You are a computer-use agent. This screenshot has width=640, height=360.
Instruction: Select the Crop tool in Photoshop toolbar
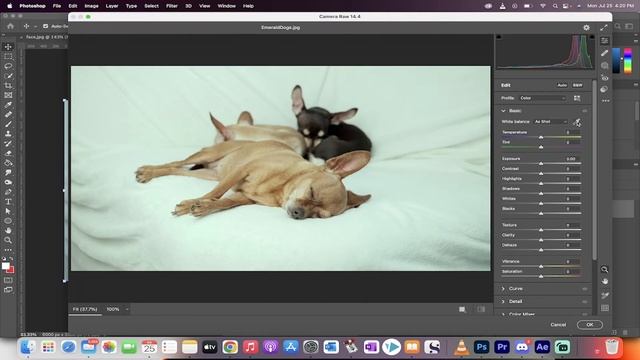pos(8,85)
